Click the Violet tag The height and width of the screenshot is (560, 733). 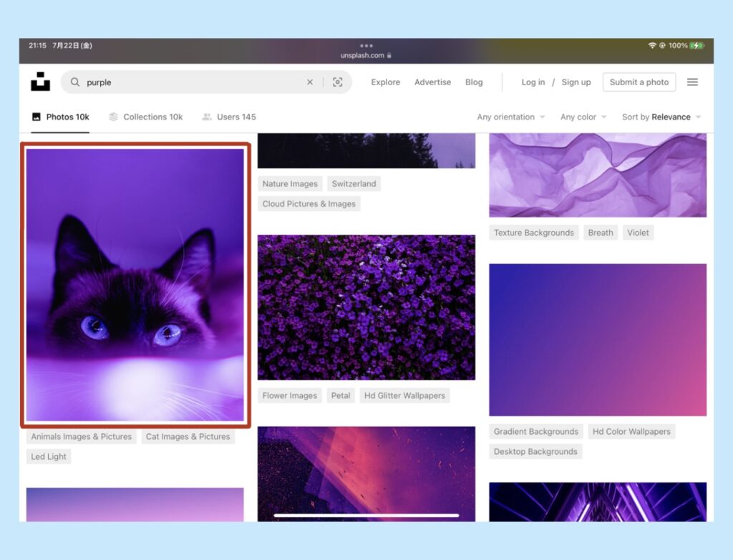tap(638, 233)
